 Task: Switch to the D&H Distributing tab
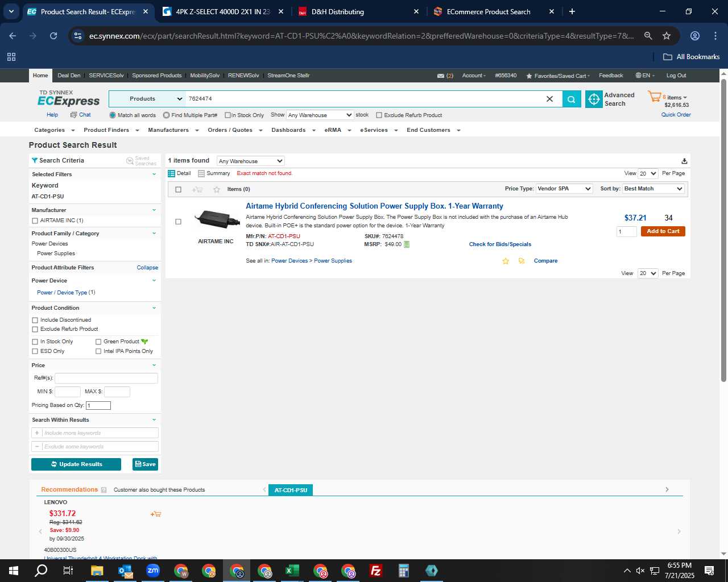pos(358,11)
